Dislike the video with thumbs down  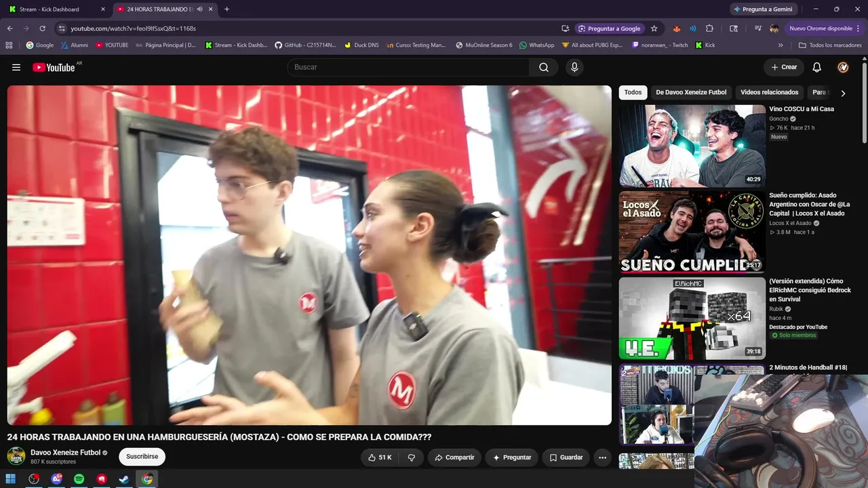coord(412,457)
